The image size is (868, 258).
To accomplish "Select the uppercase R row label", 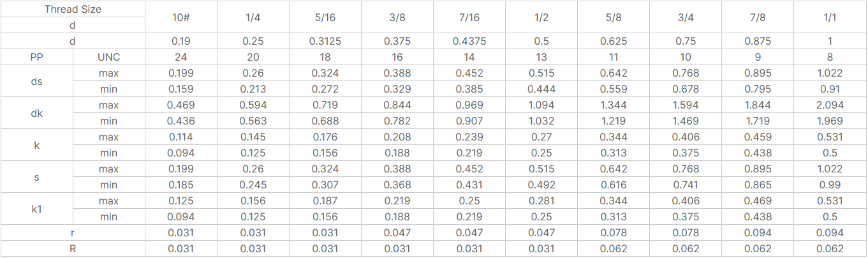I will point(73,249).
